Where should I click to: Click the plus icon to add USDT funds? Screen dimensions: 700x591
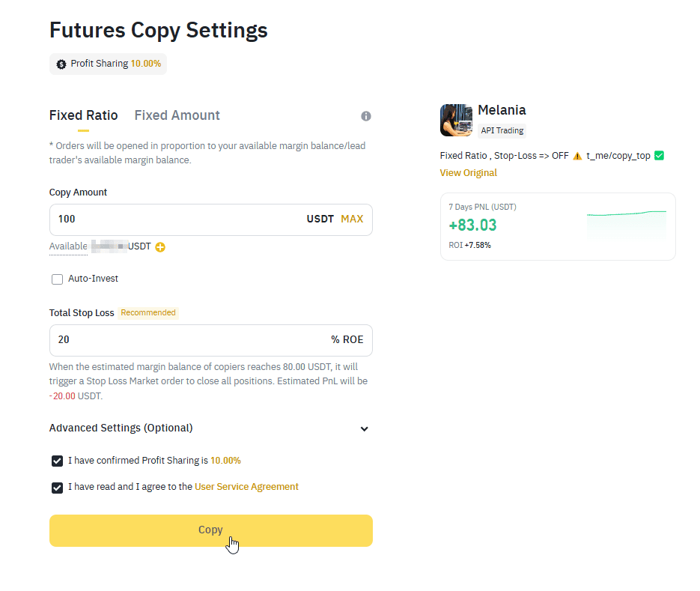(x=159, y=247)
